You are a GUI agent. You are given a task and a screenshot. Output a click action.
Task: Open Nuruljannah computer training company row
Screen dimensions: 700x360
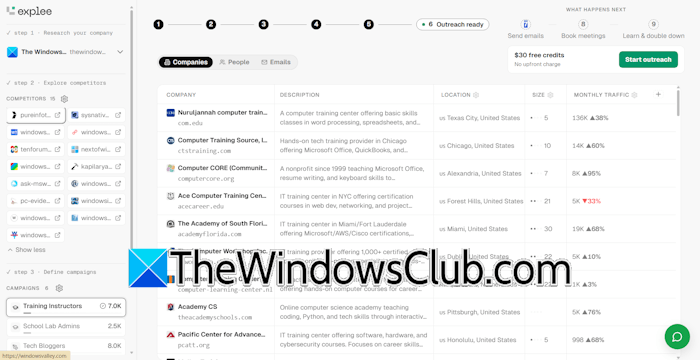(417, 118)
